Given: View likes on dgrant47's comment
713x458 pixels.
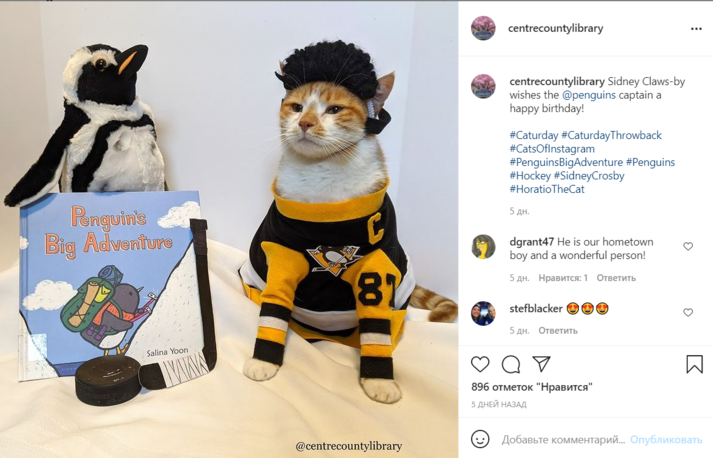Looking at the screenshot, I should click(563, 278).
